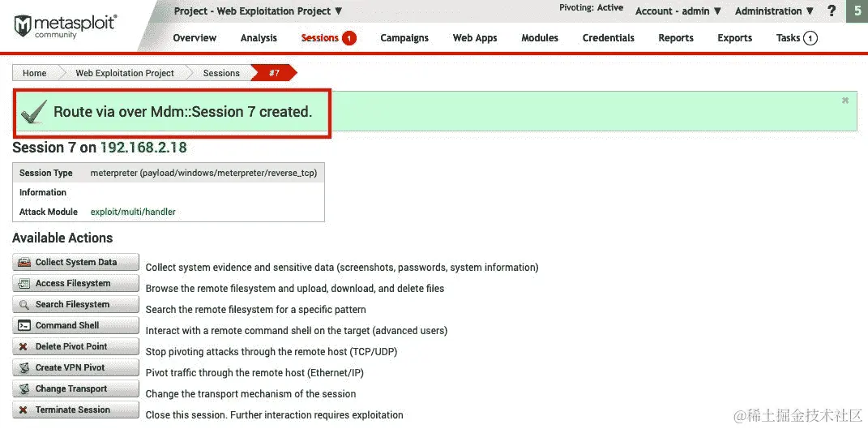Click the terminal icon on Command Shell
868x429 pixels.
pos(24,325)
